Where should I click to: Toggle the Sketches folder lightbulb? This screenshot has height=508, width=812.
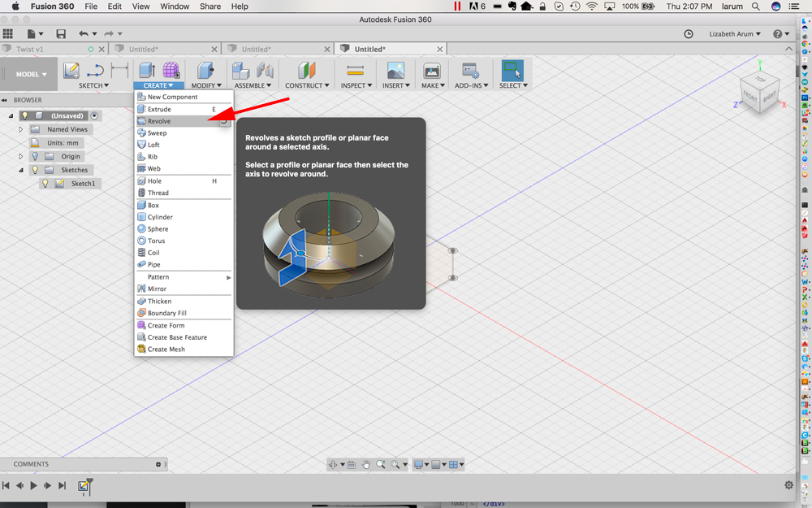35,170
